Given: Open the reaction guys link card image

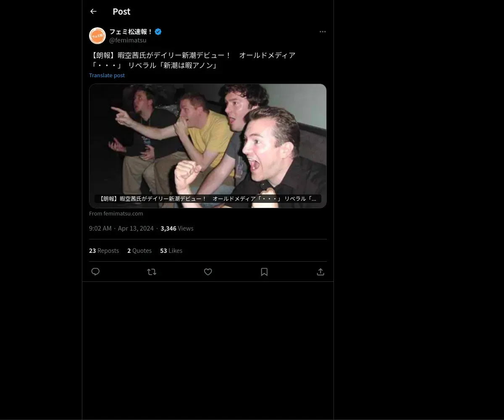Looking at the screenshot, I should pos(208,146).
